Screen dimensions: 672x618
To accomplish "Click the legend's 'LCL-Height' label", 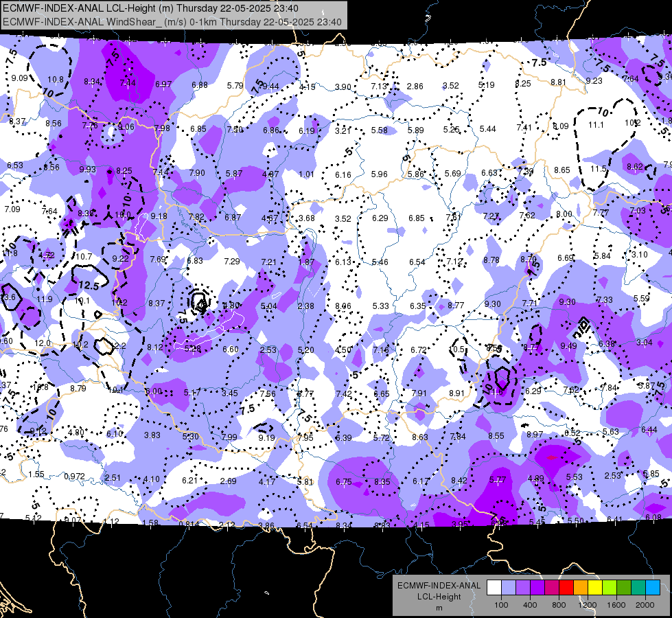I will (x=439, y=597).
